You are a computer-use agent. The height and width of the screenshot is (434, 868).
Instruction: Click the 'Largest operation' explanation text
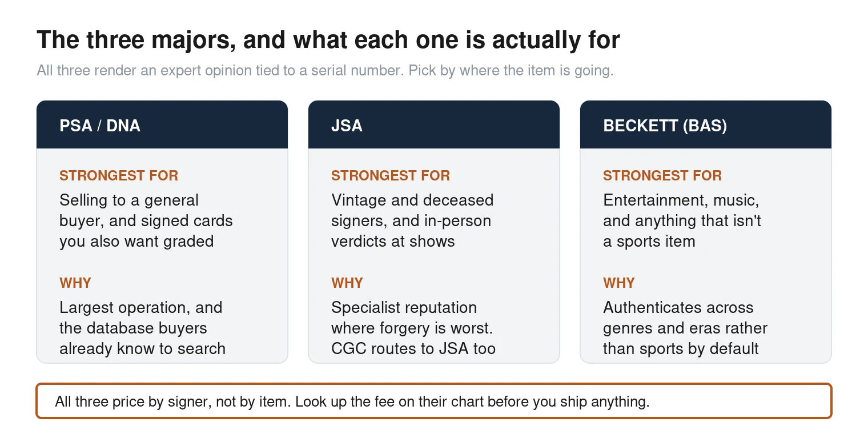click(x=142, y=328)
